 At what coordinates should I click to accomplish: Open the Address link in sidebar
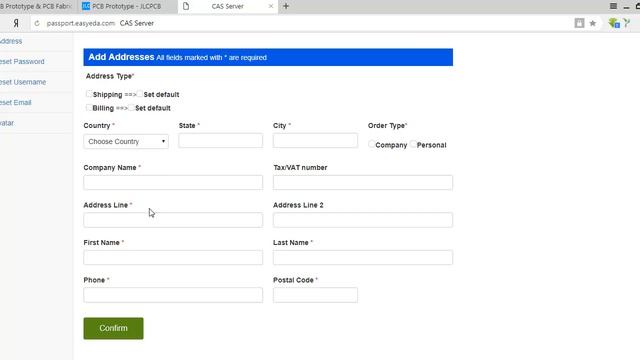tap(11, 41)
